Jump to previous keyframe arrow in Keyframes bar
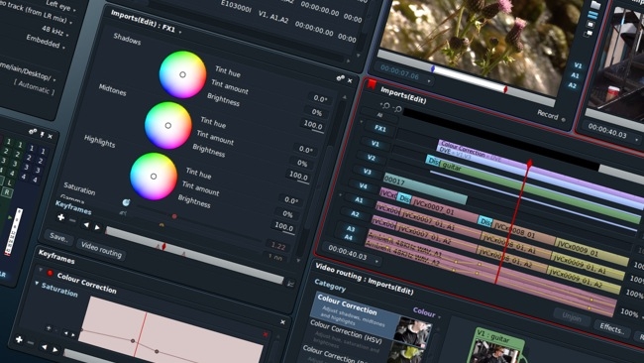 (x=86, y=224)
